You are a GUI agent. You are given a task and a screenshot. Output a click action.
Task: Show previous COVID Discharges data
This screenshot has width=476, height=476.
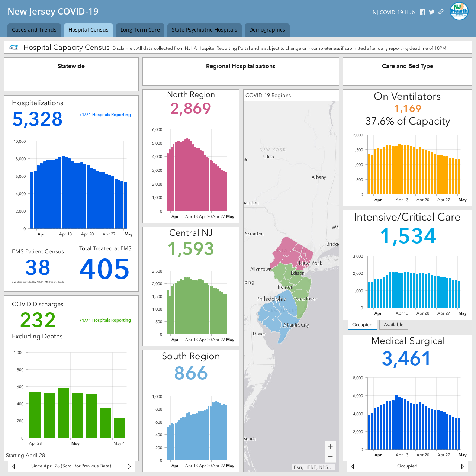click(13, 466)
